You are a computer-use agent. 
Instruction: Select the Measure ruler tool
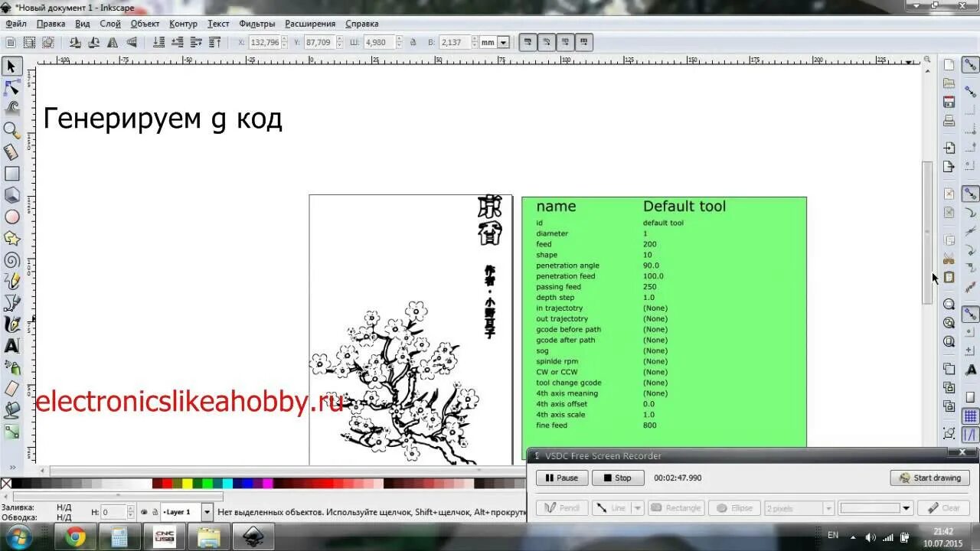point(11,152)
